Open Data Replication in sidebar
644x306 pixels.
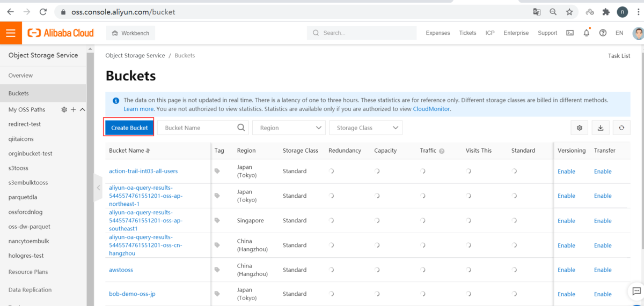tap(30, 290)
